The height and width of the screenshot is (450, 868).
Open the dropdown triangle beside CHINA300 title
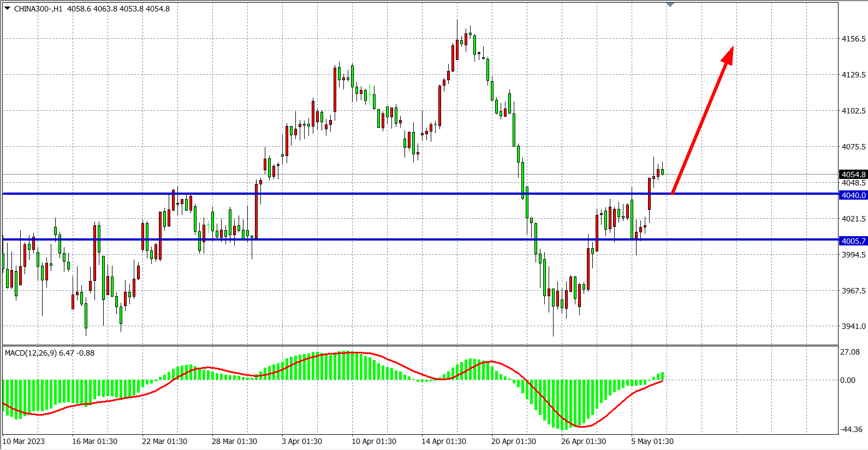pyautogui.click(x=7, y=8)
